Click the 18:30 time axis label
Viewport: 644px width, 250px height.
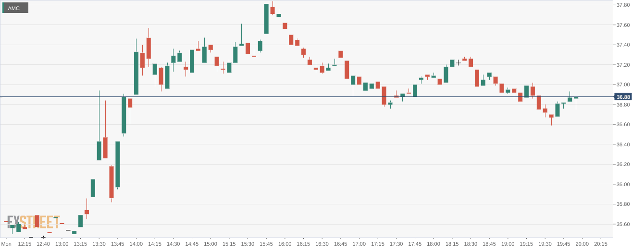pos(471,244)
